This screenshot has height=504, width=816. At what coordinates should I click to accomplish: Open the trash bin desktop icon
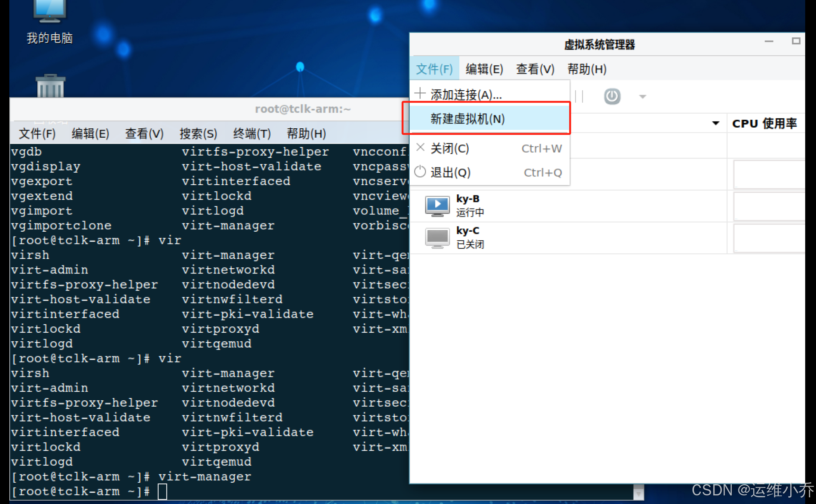pyautogui.click(x=50, y=87)
